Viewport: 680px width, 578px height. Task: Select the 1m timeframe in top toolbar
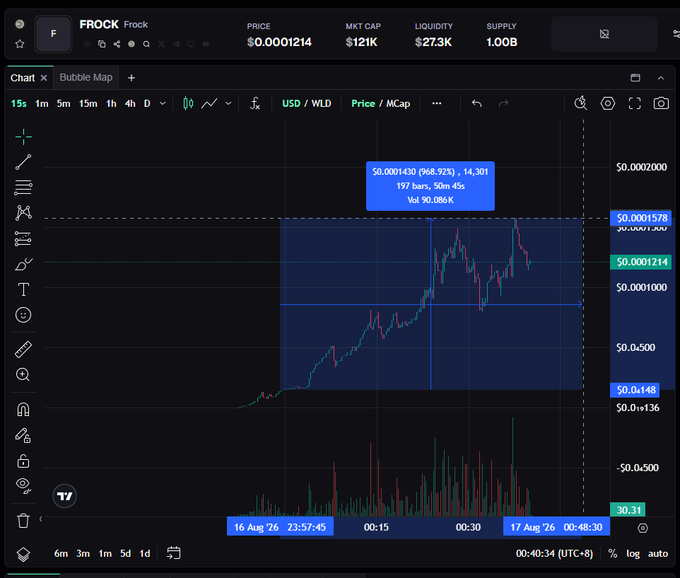coord(42,103)
